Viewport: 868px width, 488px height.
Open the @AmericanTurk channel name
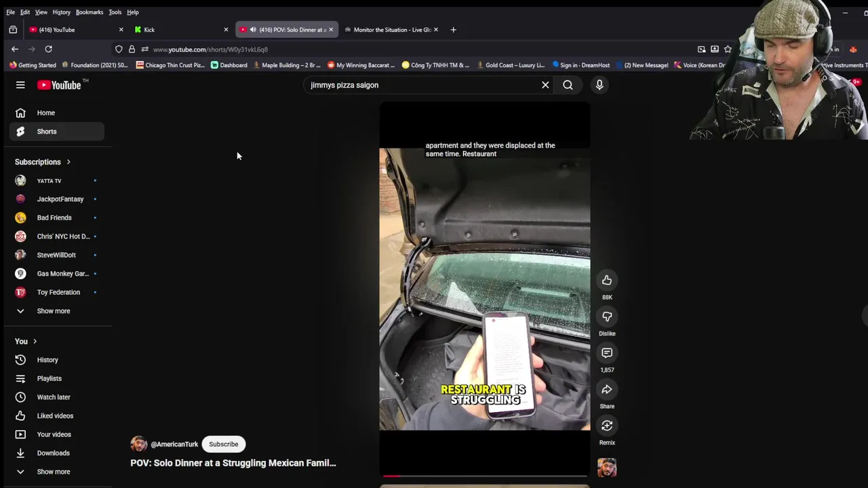[x=174, y=444]
